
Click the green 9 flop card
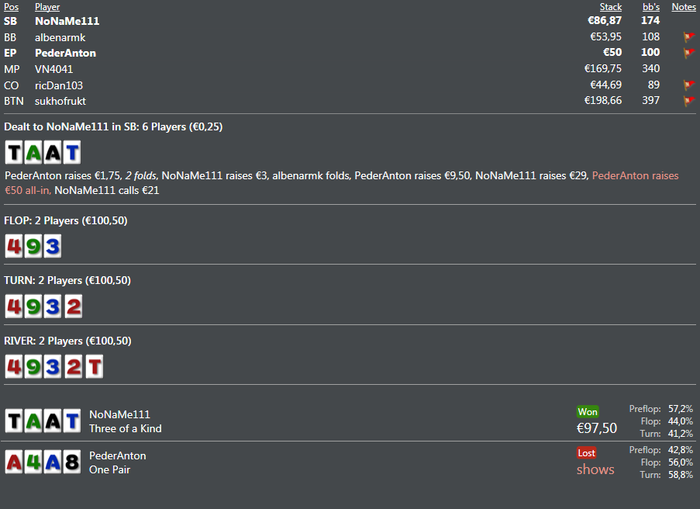[x=33, y=246]
